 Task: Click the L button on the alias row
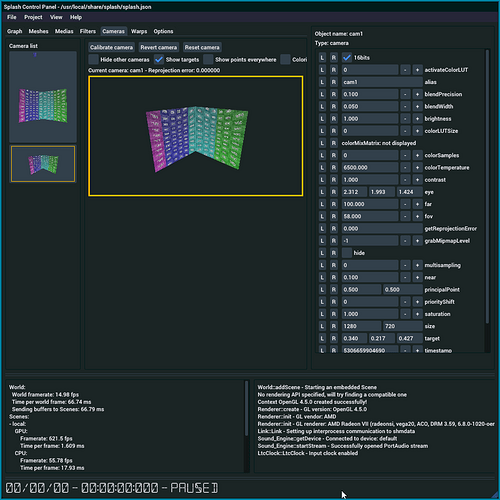click(322, 82)
